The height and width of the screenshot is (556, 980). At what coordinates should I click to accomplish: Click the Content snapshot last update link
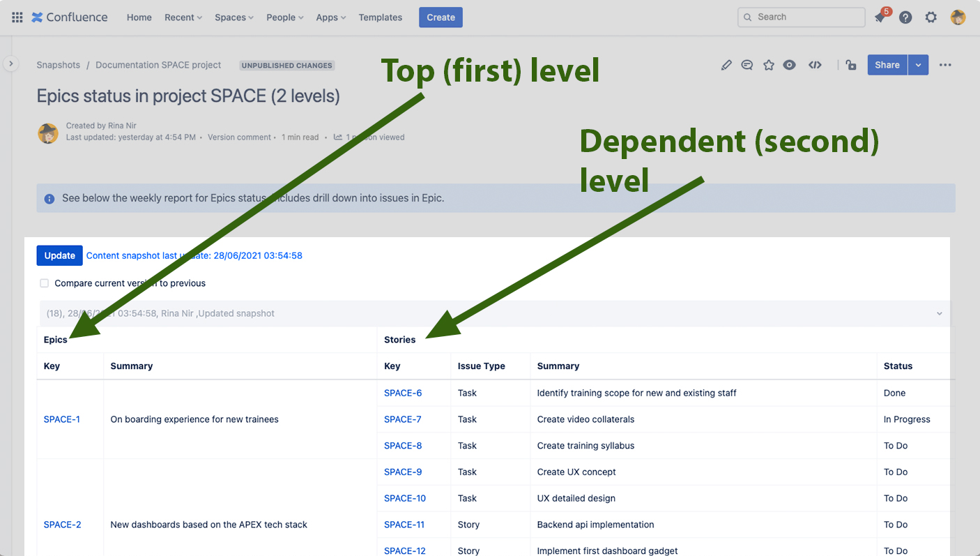pyautogui.click(x=194, y=255)
